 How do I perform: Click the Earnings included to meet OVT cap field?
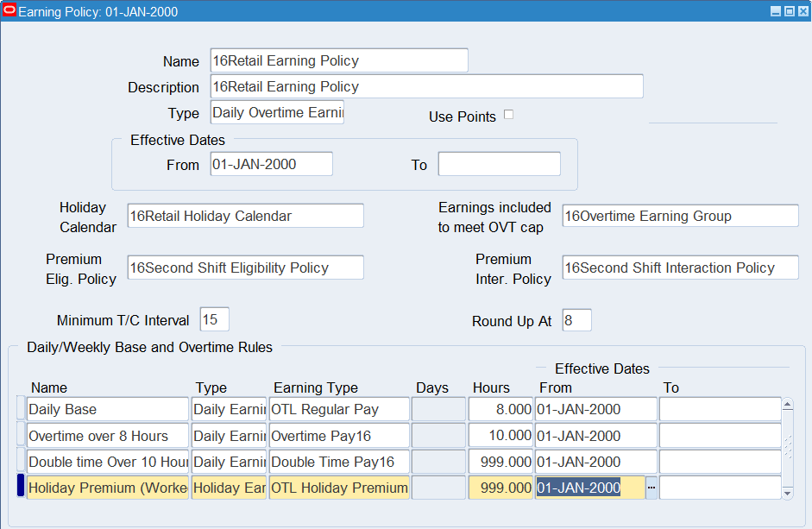[x=680, y=216]
